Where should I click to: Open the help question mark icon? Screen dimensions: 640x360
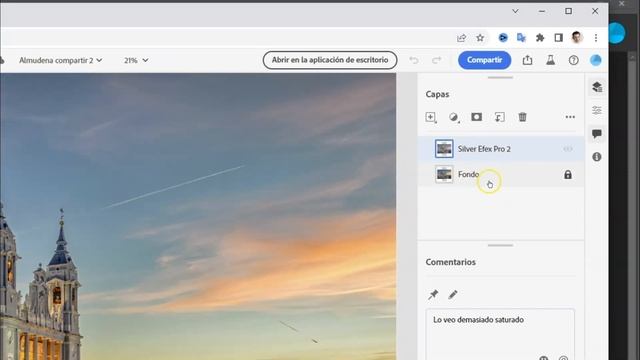click(x=573, y=60)
